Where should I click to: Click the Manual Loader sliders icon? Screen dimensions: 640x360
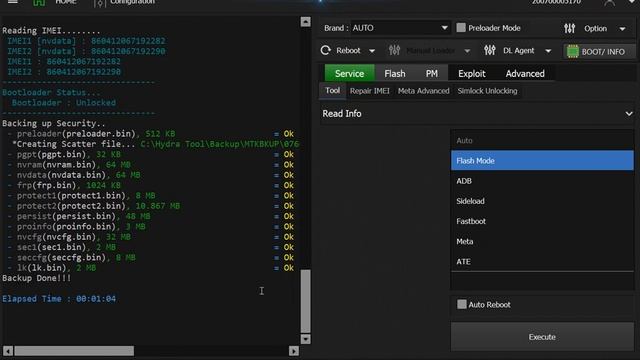[394, 50]
